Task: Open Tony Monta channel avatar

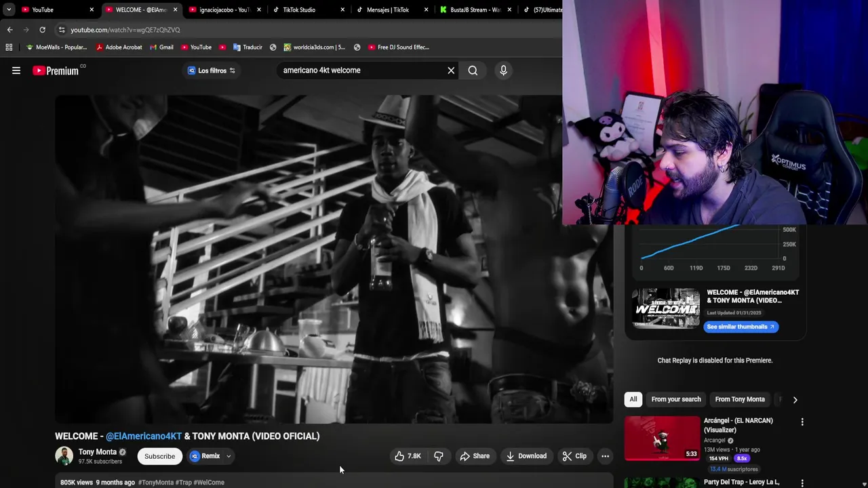Action: (x=64, y=456)
